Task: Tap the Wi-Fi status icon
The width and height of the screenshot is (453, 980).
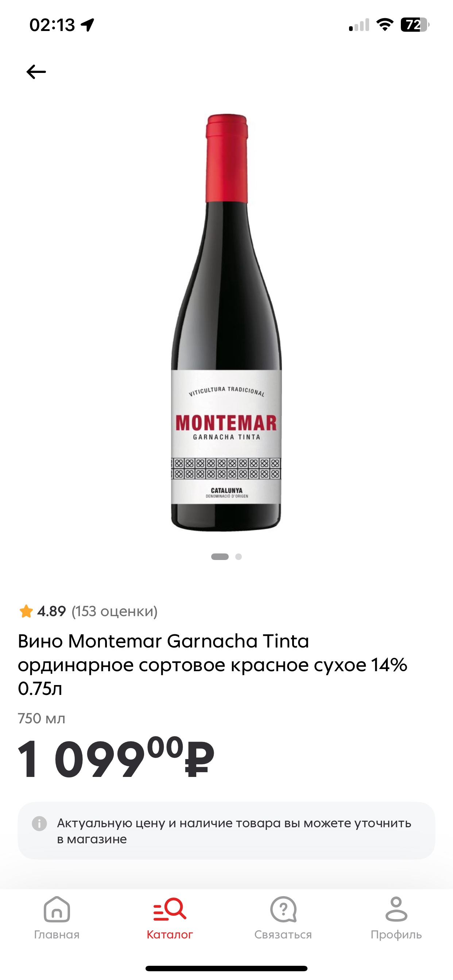Action: coord(384,25)
